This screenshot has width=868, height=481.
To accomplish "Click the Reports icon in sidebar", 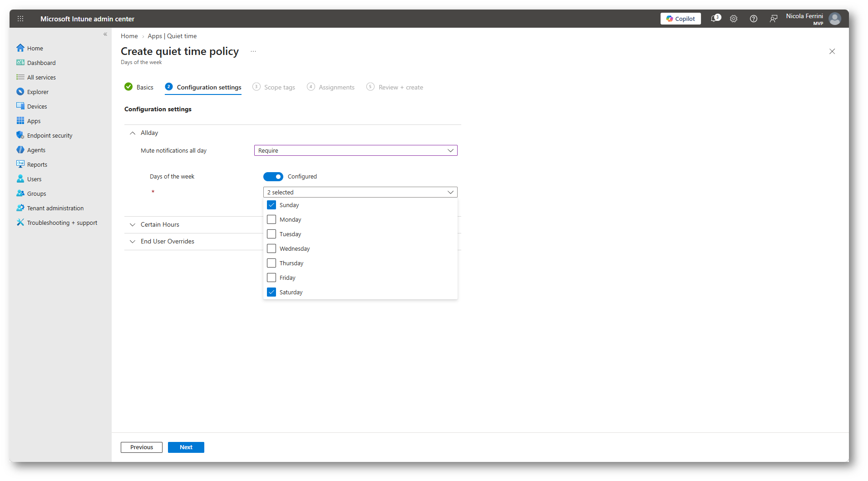I will [20, 164].
